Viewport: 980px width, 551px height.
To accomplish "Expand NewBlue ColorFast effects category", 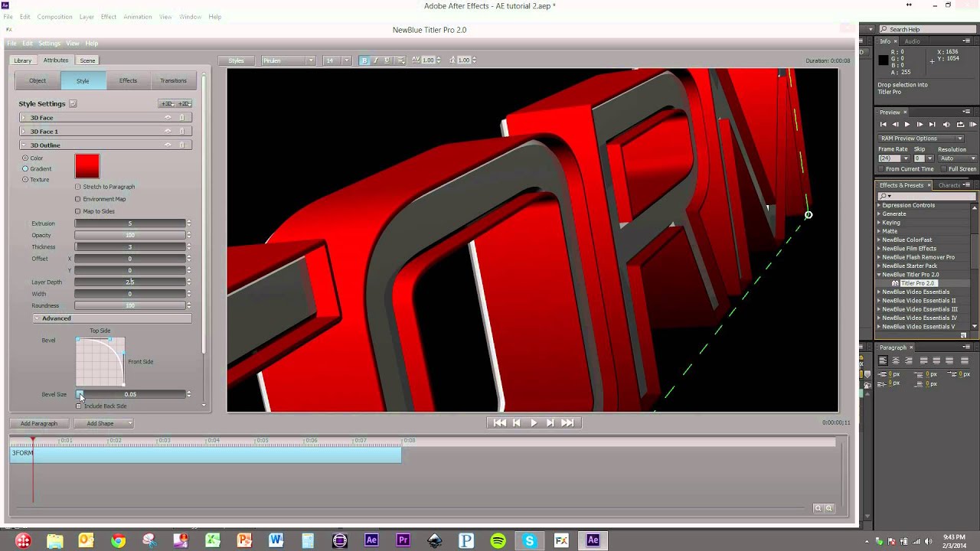I will tap(879, 240).
